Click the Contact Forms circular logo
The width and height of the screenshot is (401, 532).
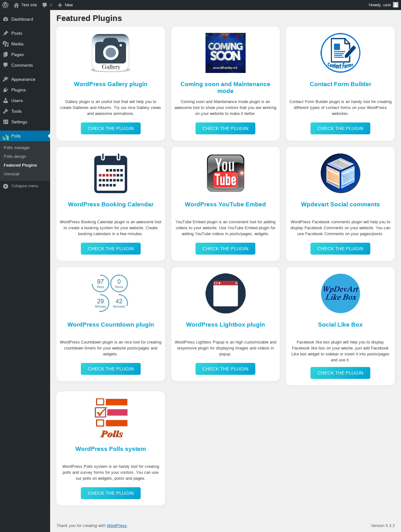point(340,53)
